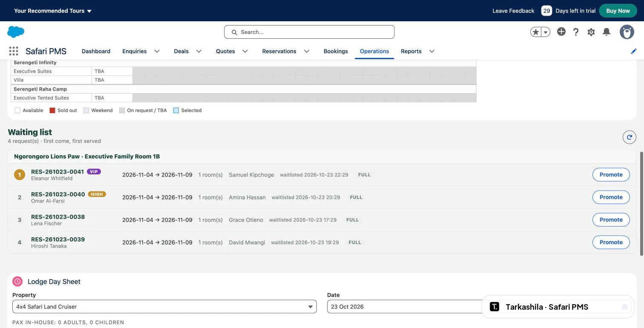Switch to the Dashboard tab

click(x=96, y=51)
